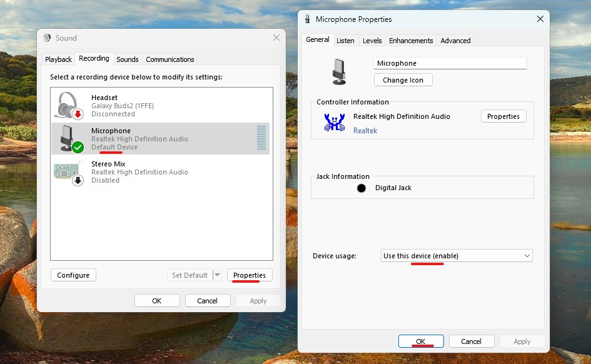Click the microphone image above Change Icon
This screenshot has height=364, width=591.
pos(338,71)
